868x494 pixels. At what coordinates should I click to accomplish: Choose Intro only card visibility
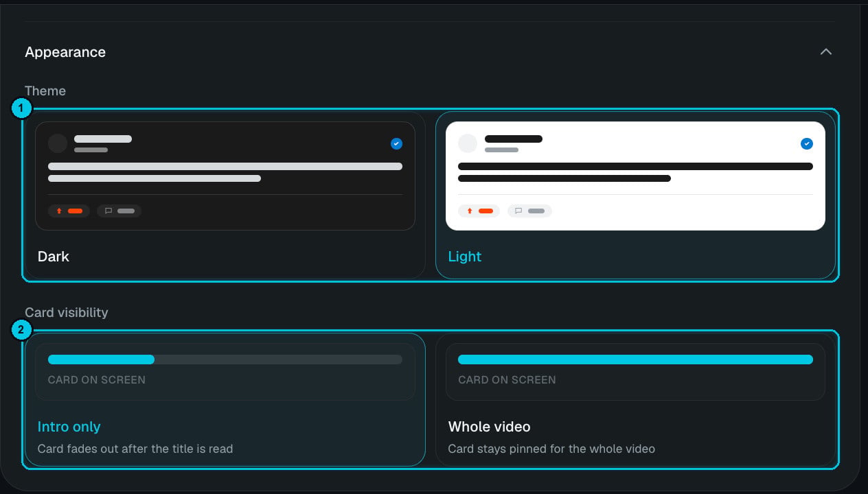pos(225,399)
